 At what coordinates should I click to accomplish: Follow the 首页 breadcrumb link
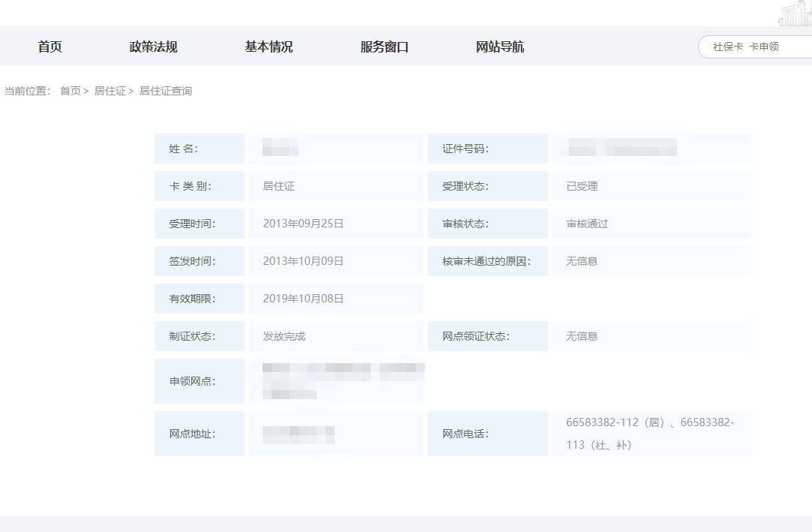click(71, 91)
